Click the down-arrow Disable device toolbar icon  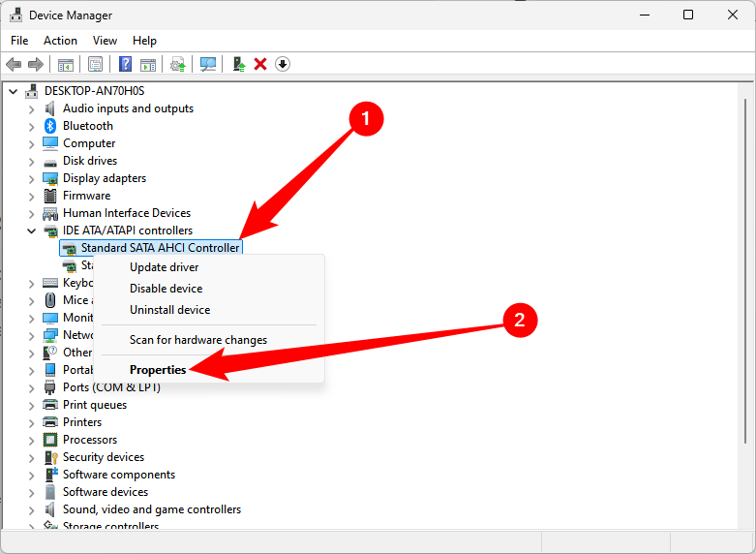[x=283, y=64]
